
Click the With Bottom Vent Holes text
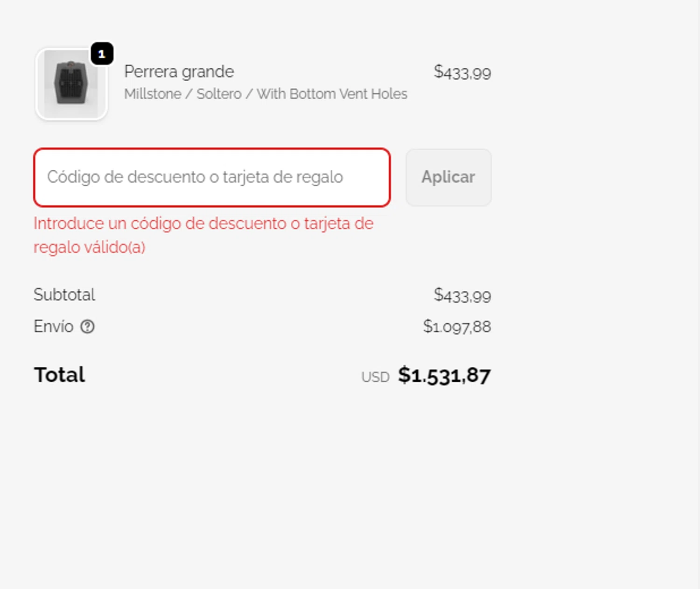click(332, 94)
